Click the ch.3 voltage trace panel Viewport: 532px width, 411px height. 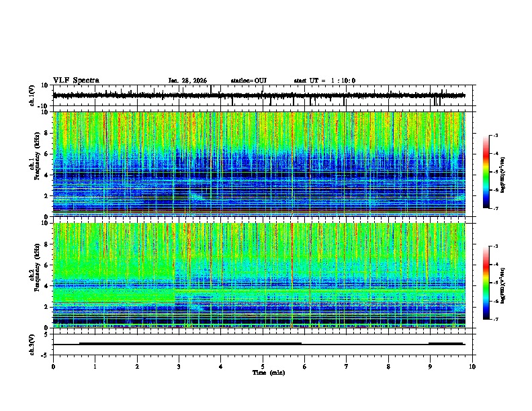point(263,345)
